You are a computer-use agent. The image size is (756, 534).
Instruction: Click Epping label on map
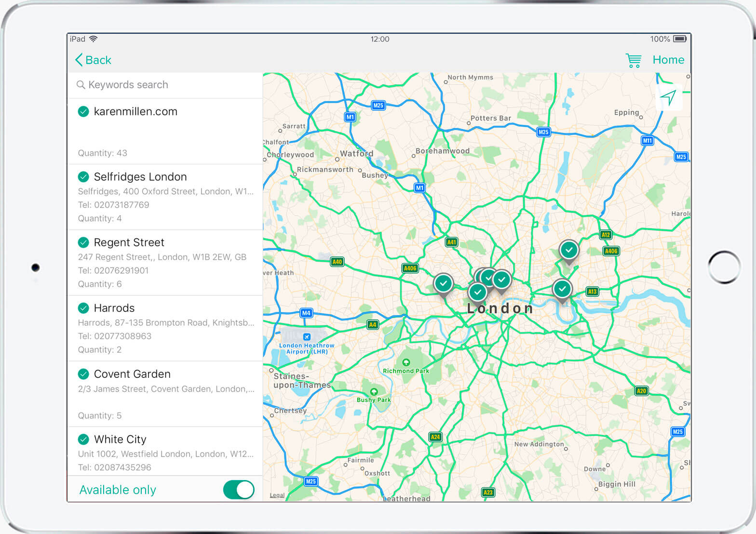(626, 112)
